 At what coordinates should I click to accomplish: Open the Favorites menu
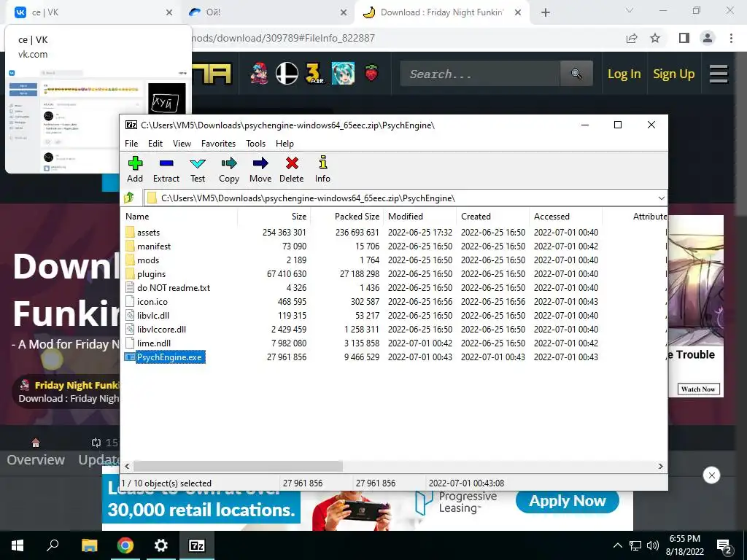click(x=218, y=144)
